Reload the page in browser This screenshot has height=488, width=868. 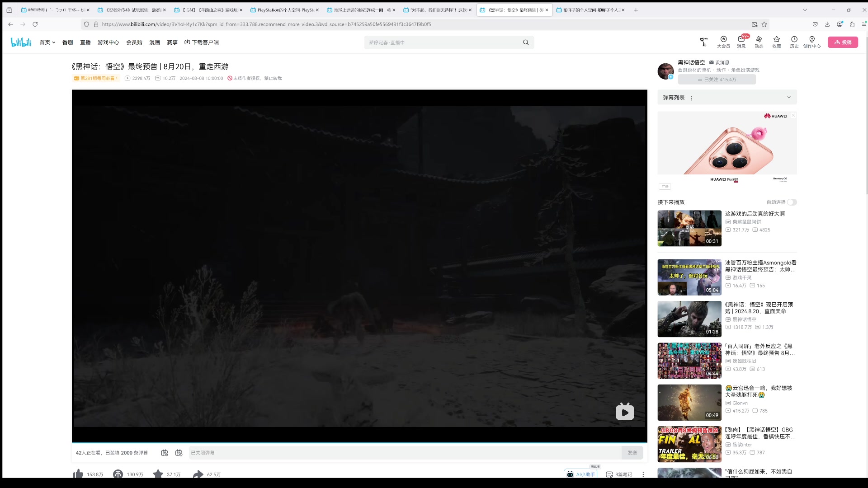click(x=35, y=24)
